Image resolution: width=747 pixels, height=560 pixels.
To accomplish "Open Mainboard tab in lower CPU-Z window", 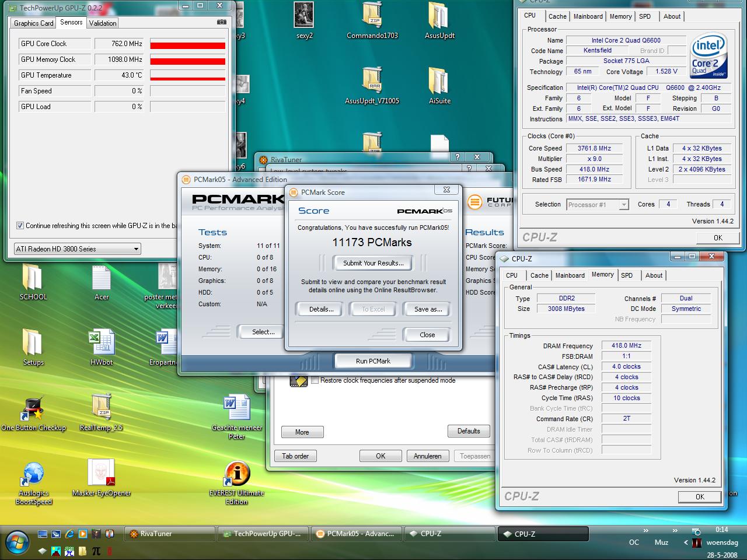I will [570, 275].
